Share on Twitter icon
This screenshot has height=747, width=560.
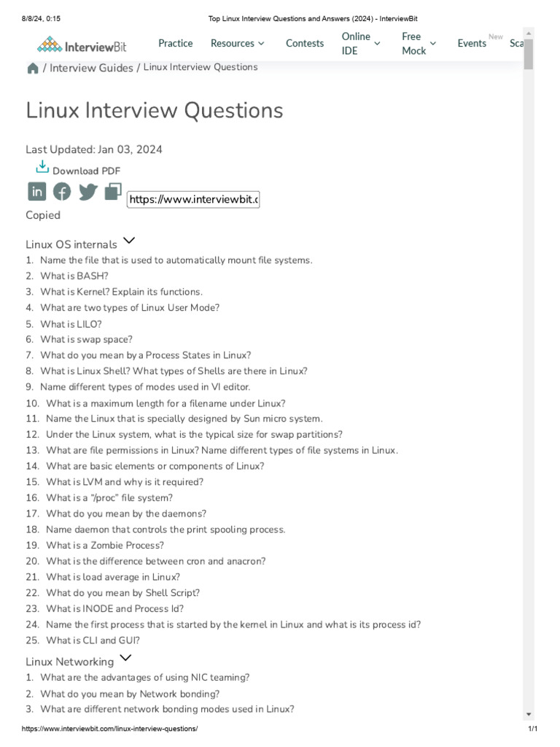coord(87,192)
